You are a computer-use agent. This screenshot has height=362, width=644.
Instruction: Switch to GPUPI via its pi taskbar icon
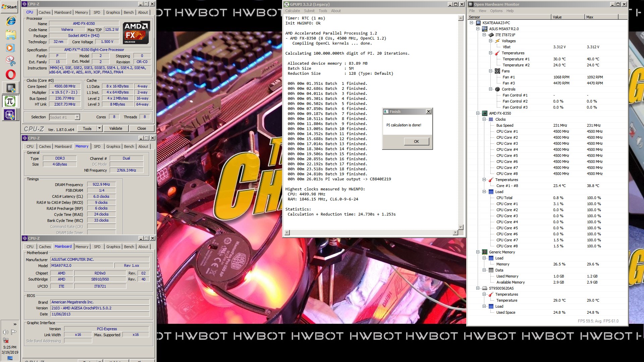coord(11,101)
